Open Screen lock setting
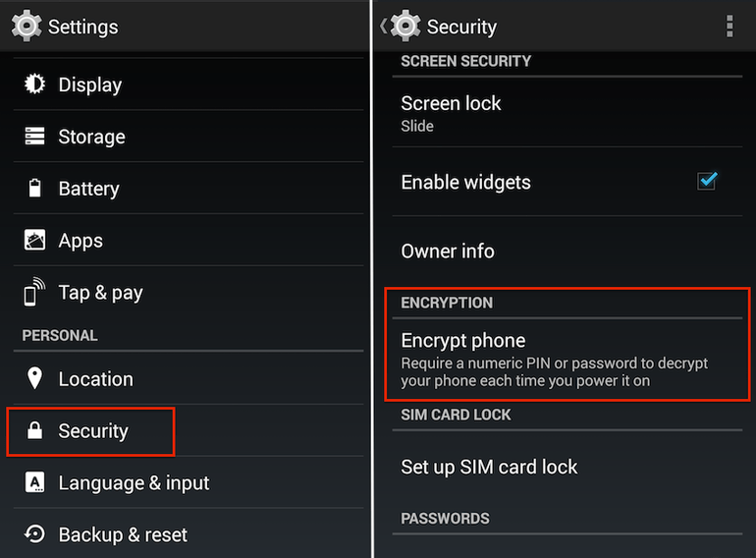Viewport: 756px width, 558px height. tap(451, 113)
